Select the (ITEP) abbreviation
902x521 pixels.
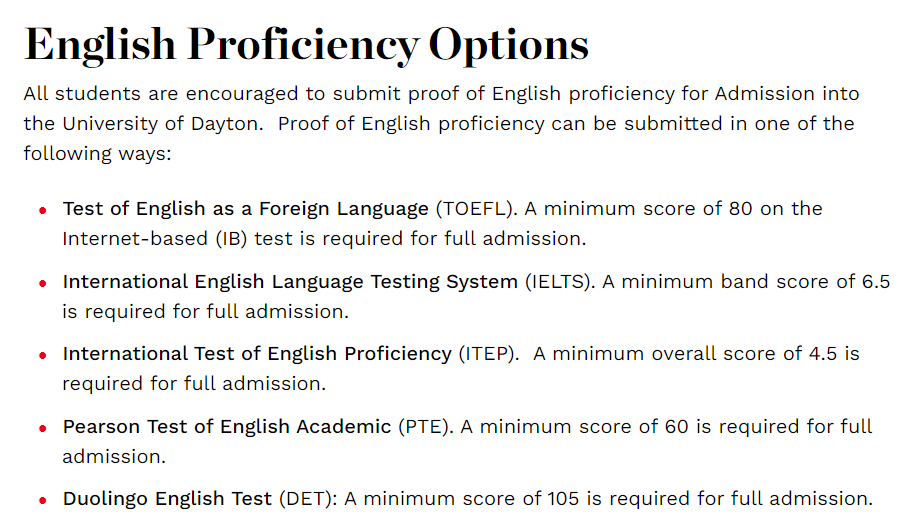490,353
